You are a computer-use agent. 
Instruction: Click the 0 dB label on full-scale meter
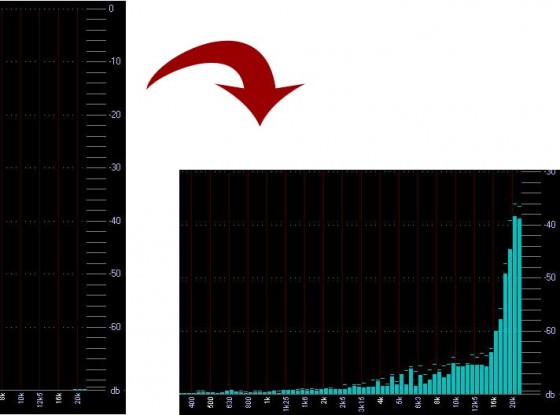point(111,9)
